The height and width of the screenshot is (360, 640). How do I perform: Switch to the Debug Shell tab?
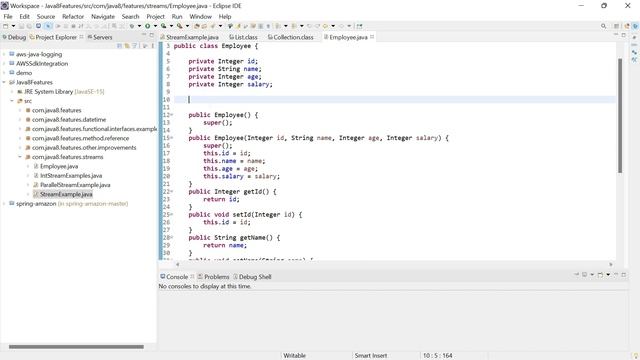(x=252, y=277)
